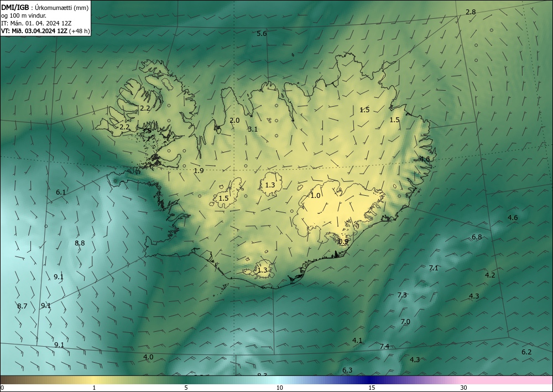Click the 4.2 value on the eastern sea
The height and width of the screenshot is (392, 553).
(x=490, y=275)
